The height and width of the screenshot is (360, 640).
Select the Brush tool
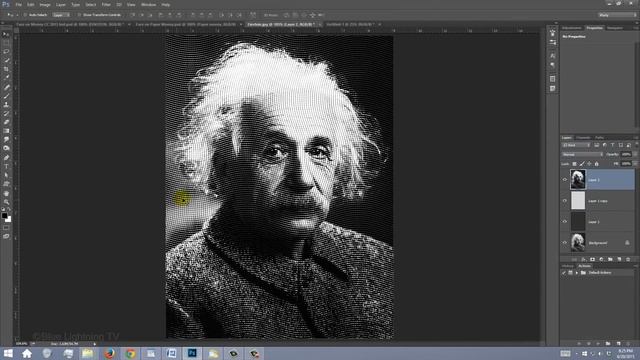pos(6,96)
